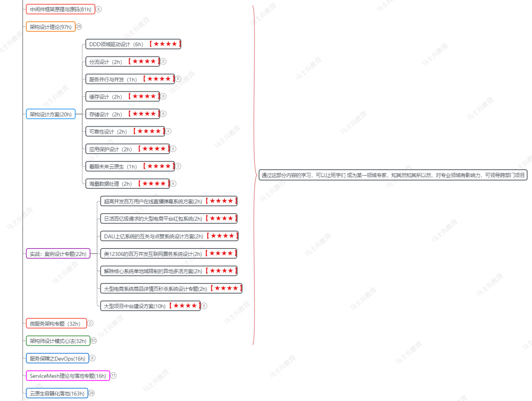Expand the 服务保障之DevOps branch badge
Viewport: 532px width, 401px height.
point(93,358)
